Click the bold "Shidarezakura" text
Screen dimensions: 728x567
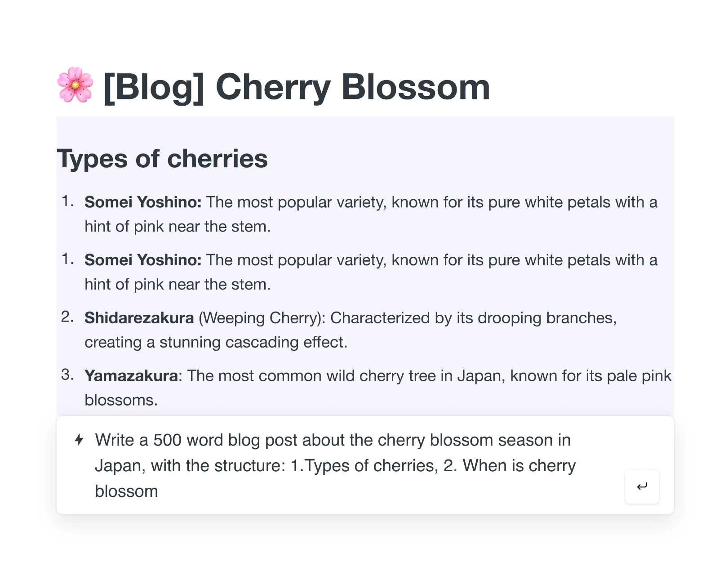tap(139, 318)
